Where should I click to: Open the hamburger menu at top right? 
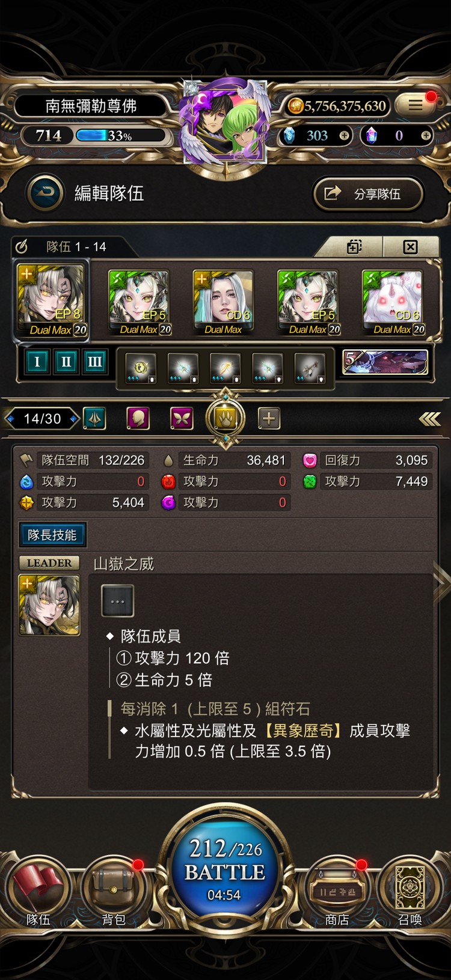point(416,105)
